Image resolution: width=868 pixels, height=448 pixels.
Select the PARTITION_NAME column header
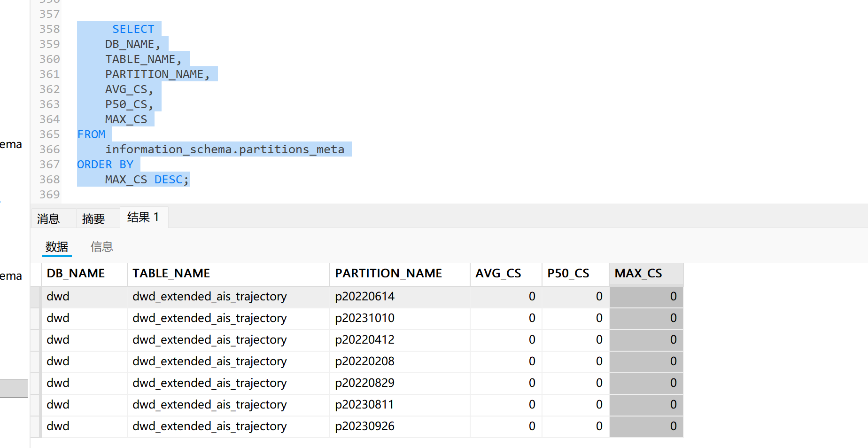(x=388, y=274)
